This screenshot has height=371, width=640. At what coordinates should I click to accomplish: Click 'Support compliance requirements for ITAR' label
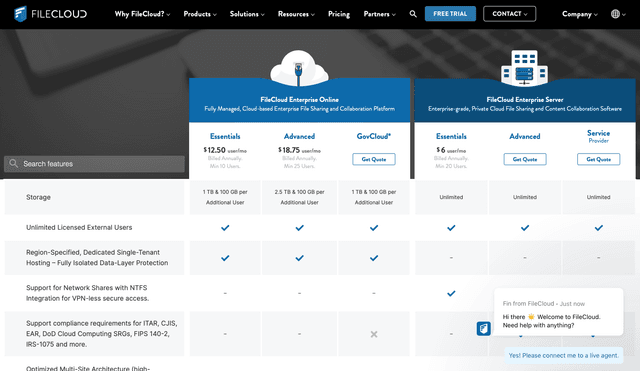(102, 334)
